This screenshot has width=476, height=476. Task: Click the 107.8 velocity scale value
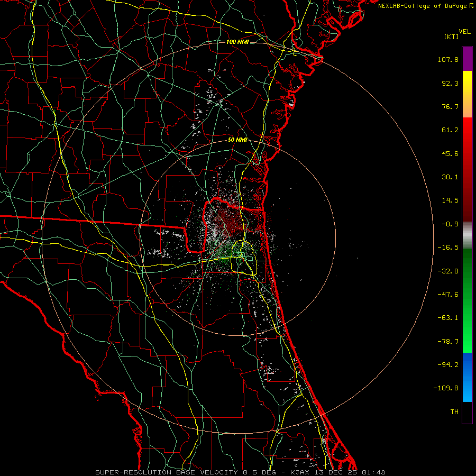click(x=448, y=59)
